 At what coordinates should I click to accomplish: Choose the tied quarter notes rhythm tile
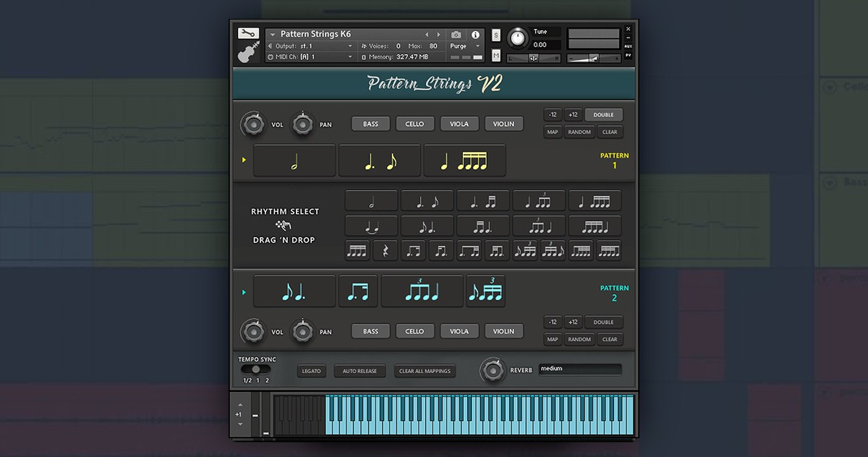click(371, 226)
